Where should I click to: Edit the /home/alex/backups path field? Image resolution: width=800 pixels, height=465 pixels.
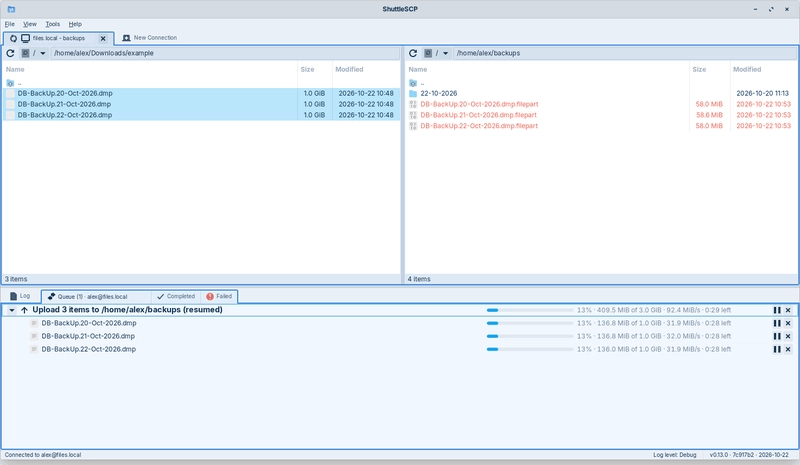point(626,53)
